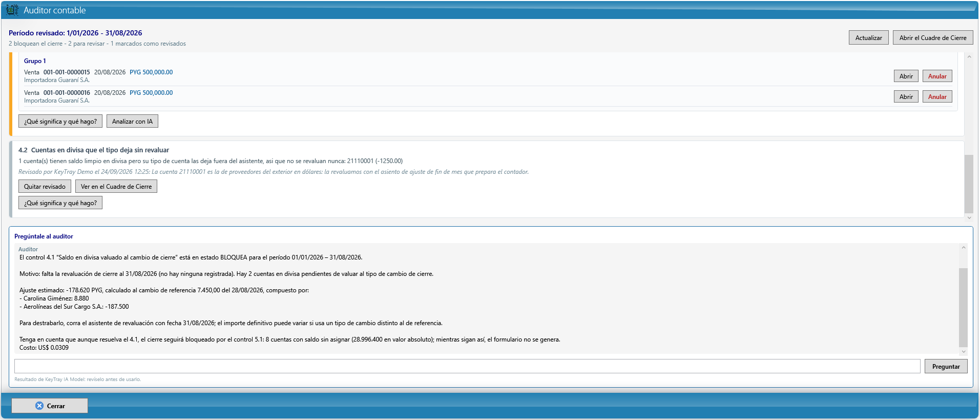Screen dimensions: 980x420
Task: Click the 'Grupo 1' heading
Action: tap(35, 61)
